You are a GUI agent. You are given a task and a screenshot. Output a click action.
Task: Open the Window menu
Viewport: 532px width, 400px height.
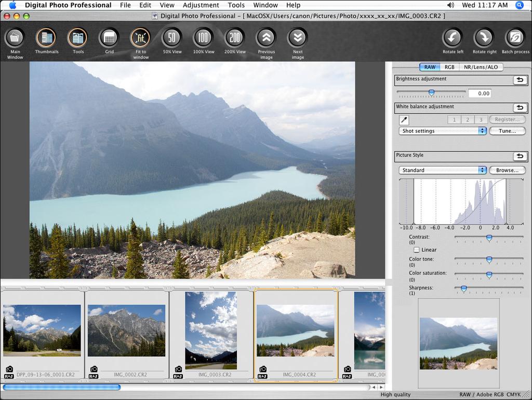265,5
